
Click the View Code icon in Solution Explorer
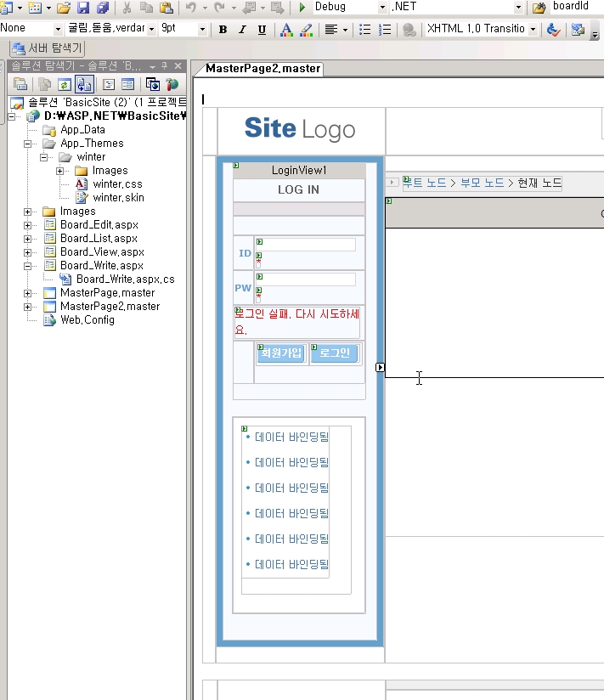pos(109,84)
